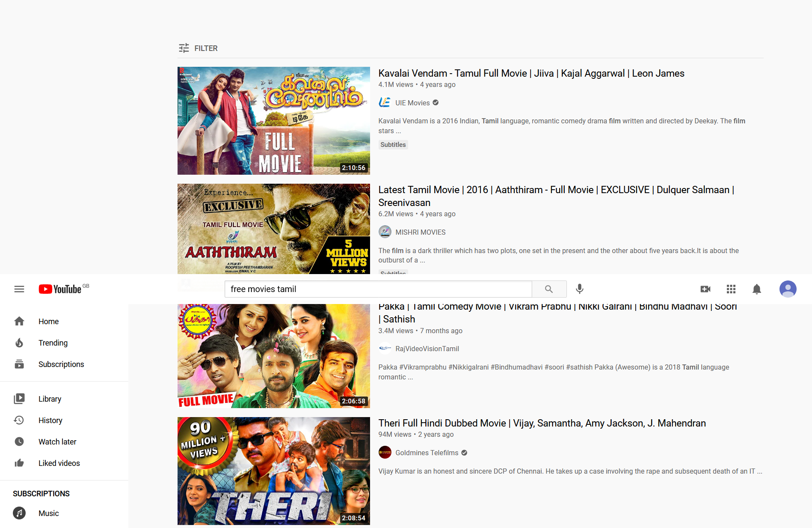The image size is (812, 528).
Task: Play the Pakka thumbnail
Action: tap(274, 356)
